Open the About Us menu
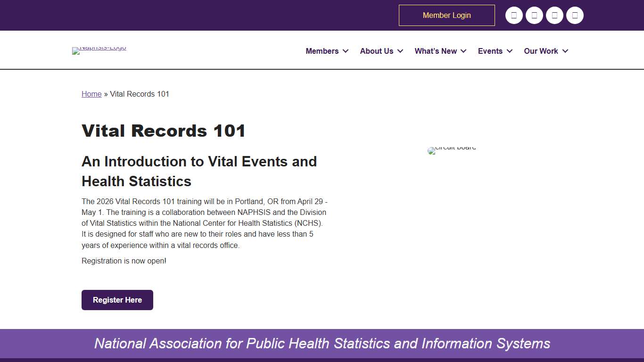The height and width of the screenshot is (362, 644). click(376, 51)
